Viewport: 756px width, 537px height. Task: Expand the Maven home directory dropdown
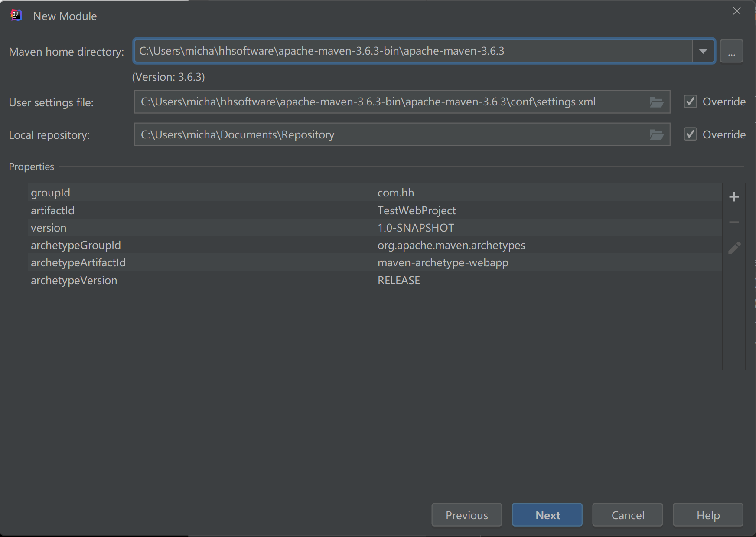pos(703,51)
